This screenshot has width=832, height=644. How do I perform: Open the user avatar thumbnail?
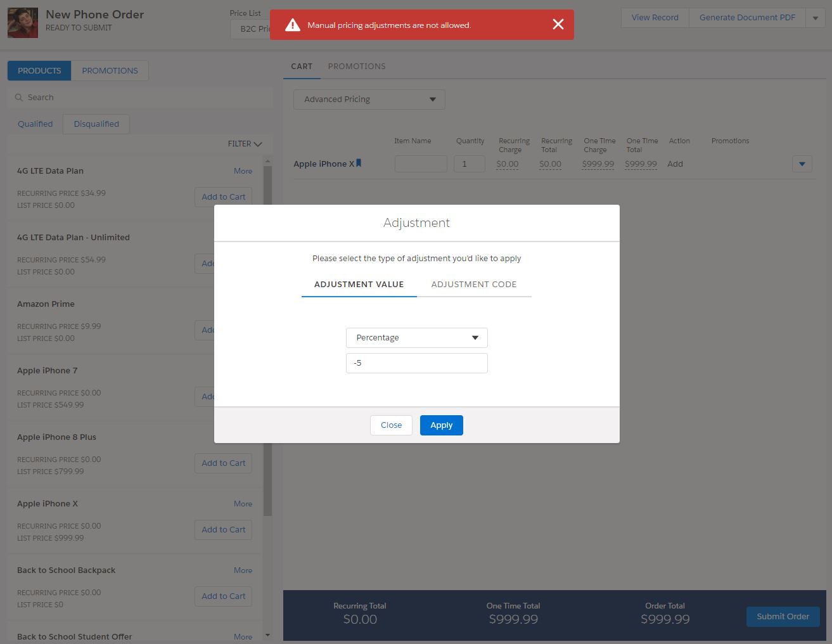coord(23,22)
